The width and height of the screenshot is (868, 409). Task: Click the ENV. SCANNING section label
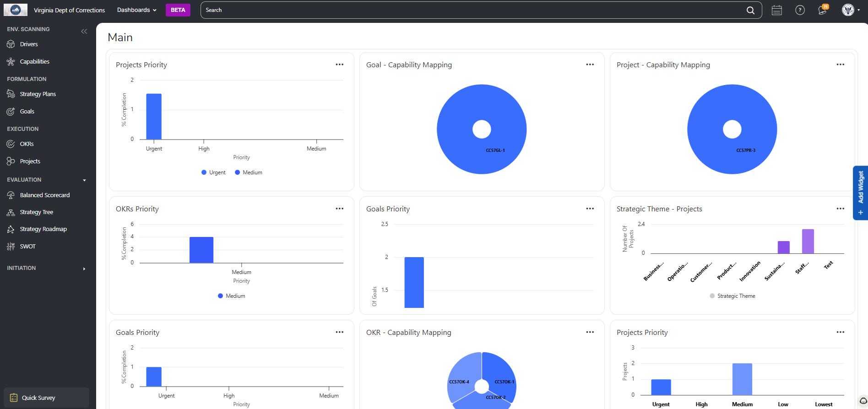point(28,29)
